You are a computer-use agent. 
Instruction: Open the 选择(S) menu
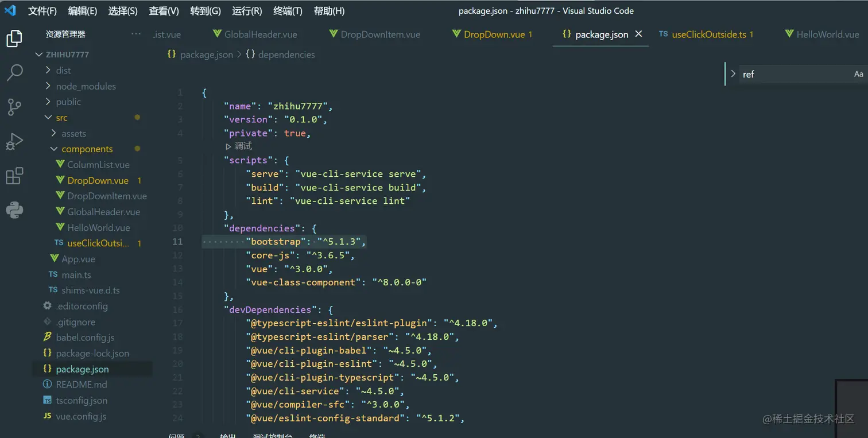tap(123, 11)
